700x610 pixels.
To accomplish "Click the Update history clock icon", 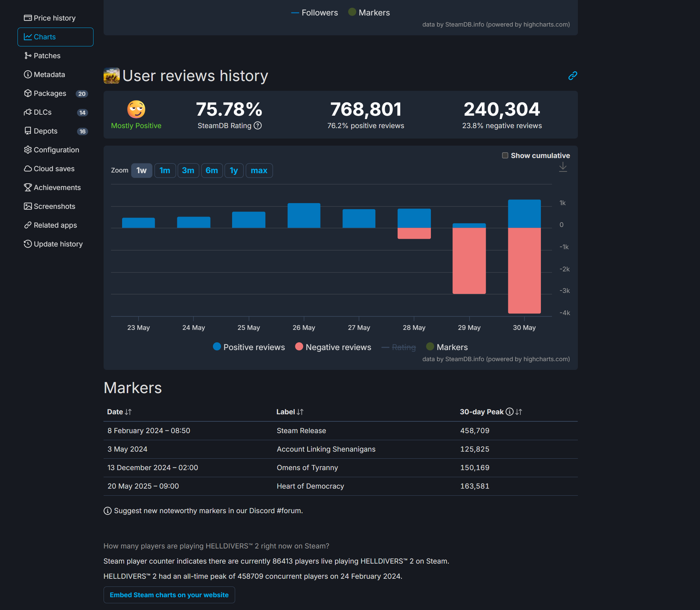I will coord(28,244).
